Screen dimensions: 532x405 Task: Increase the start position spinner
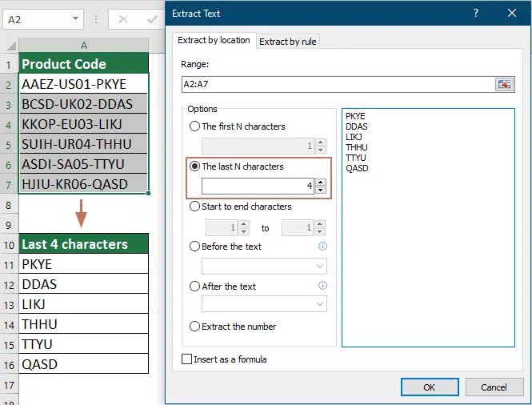pos(244,224)
